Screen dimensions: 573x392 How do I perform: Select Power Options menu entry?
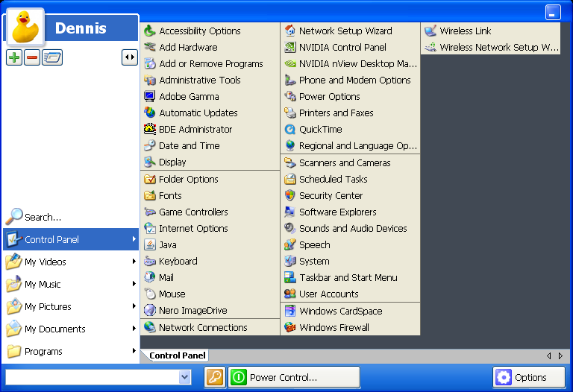351,96
